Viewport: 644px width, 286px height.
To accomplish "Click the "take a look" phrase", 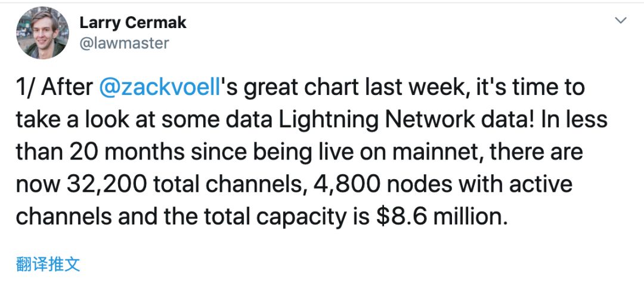I will tap(82, 120).
